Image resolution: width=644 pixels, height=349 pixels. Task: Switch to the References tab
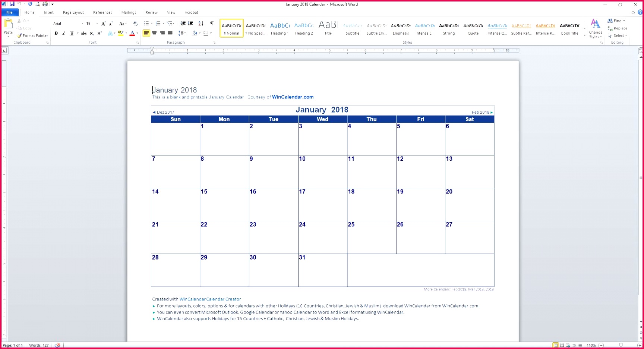click(x=102, y=12)
